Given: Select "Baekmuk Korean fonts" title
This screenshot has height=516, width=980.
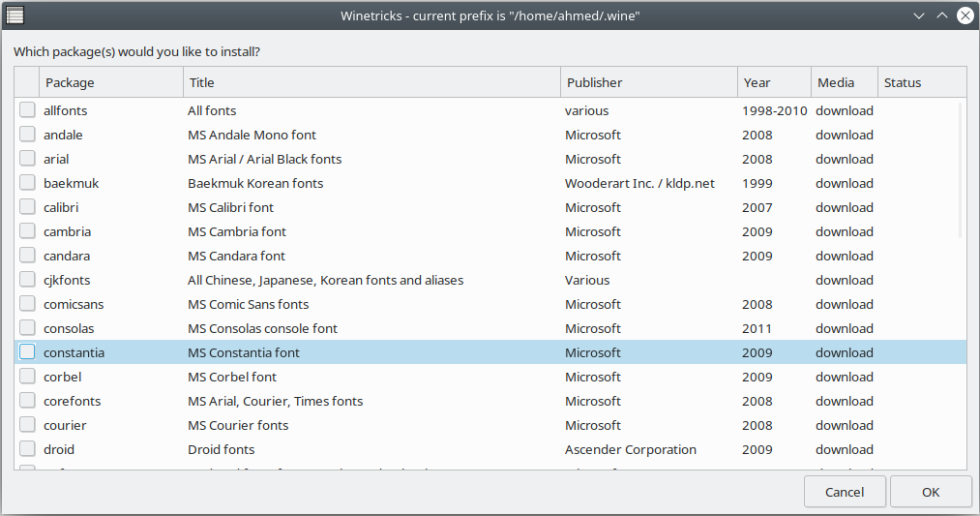Looking at the screenshot, I should pos(255,183).
